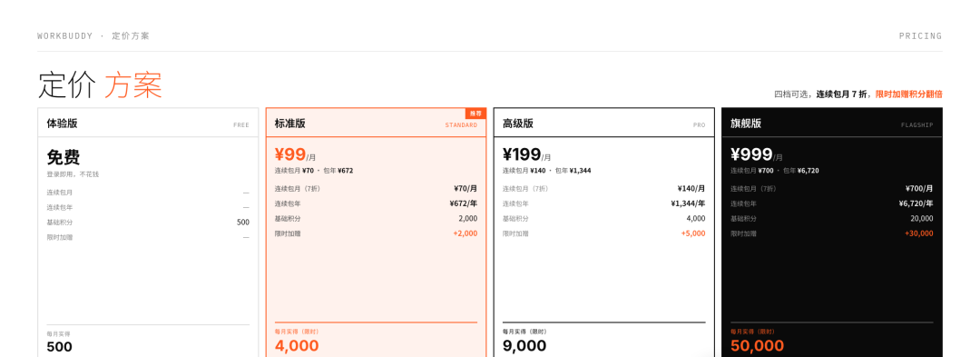Viewport: 980px width, 357px height.
Task: Click the FLAGSHIP tag label
Action: [x=916, y=125]
